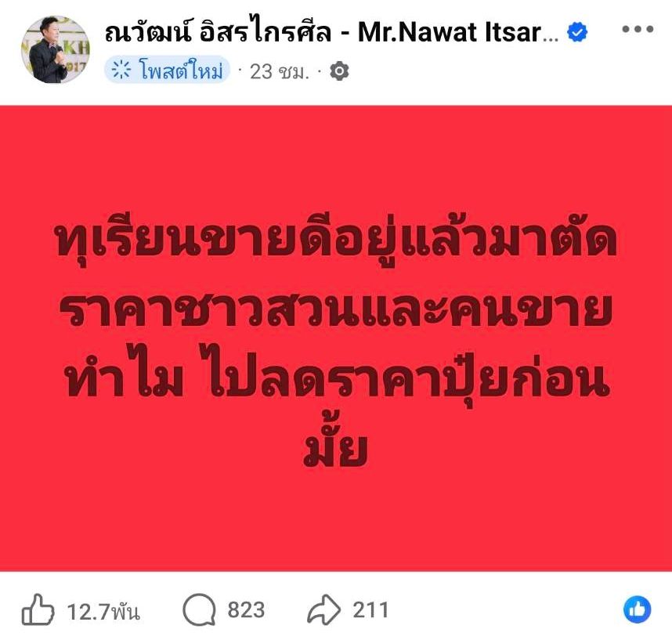672x640 pixels.
Task: Open the ณวัฒน์ อิสรไกรศีล profile name link
Action: click(x=218, y=33)
